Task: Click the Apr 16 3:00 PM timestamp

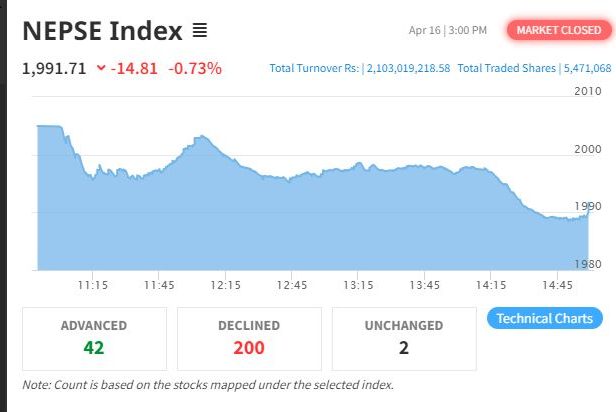Action: pos(447,30)
